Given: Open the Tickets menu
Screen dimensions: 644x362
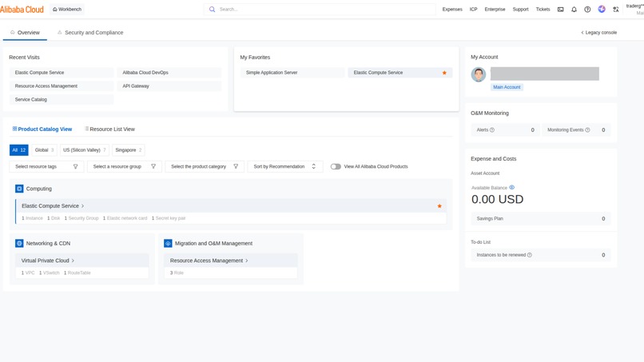Looking at the screenshot, I should tap(543, 9).
